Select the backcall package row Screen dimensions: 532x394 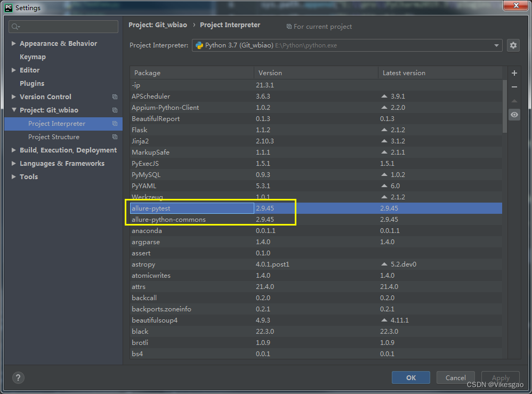316,298
